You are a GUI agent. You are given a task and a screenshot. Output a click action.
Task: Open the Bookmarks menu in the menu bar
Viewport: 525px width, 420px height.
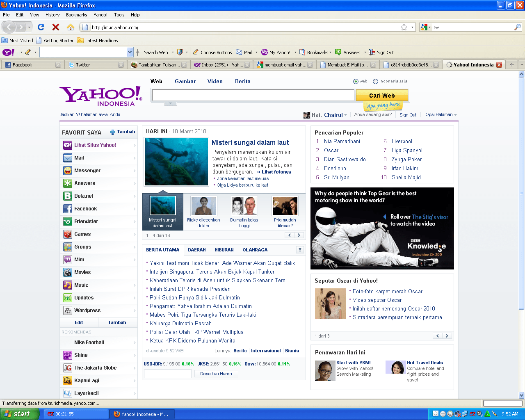[x=76, y=15]
